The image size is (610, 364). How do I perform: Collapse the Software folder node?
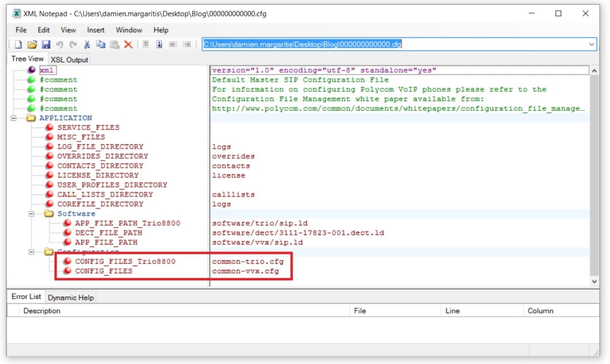click(x=32, y=213)
